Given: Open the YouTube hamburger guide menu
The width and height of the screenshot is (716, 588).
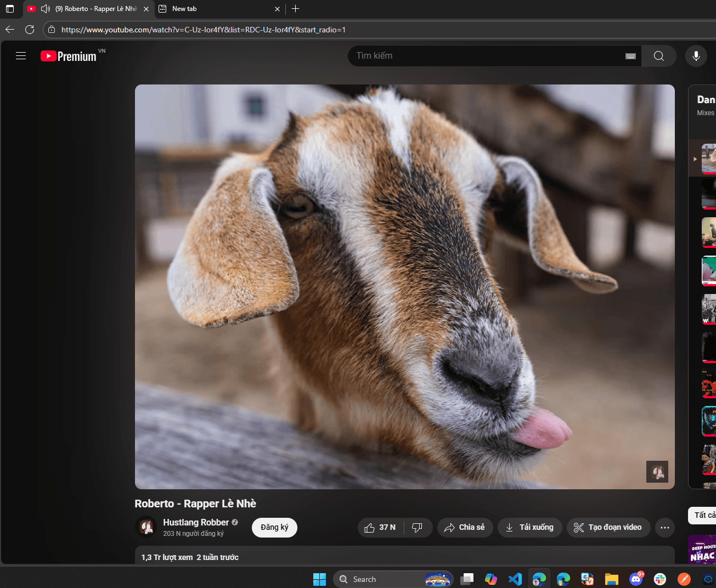Looking at the screenshot, I should [21, 56].
